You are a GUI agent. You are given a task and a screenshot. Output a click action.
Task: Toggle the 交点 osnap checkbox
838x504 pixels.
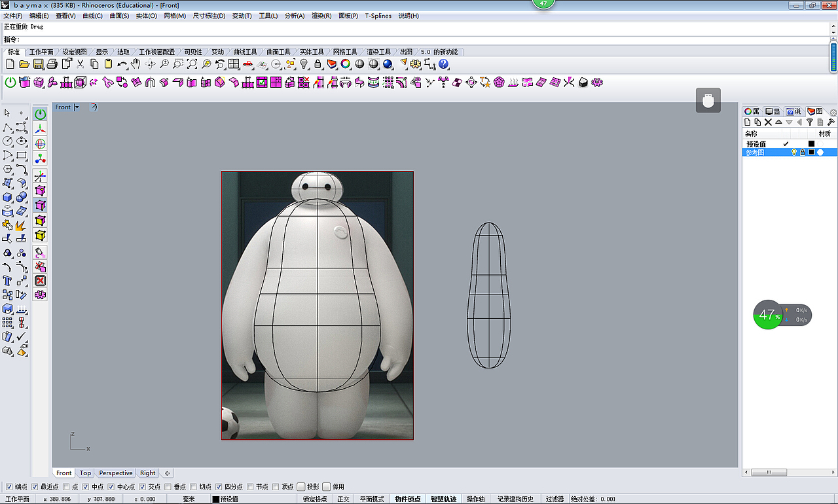(143, 486)
